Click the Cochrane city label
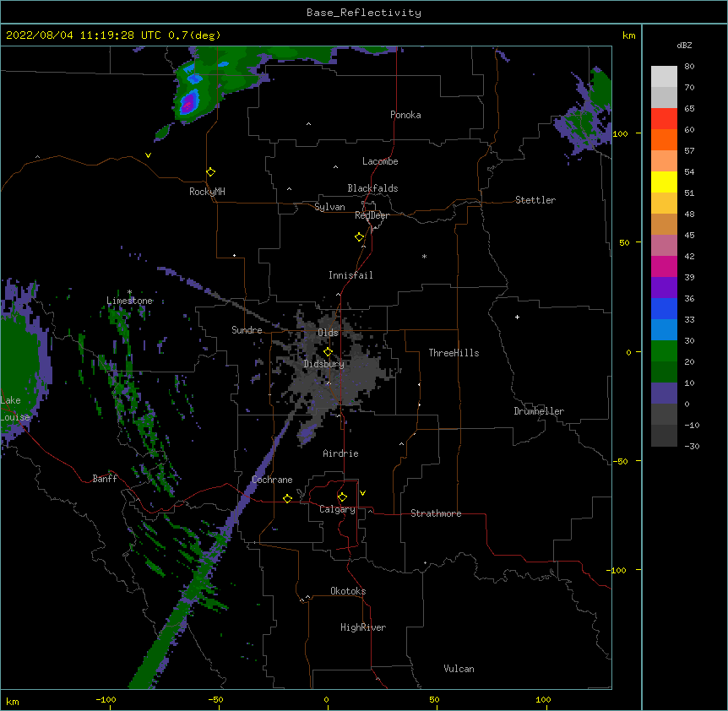 click(x=272, y=480)
